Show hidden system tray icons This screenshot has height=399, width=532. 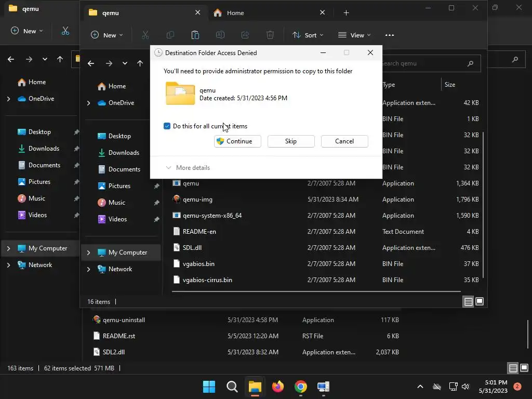420,387
